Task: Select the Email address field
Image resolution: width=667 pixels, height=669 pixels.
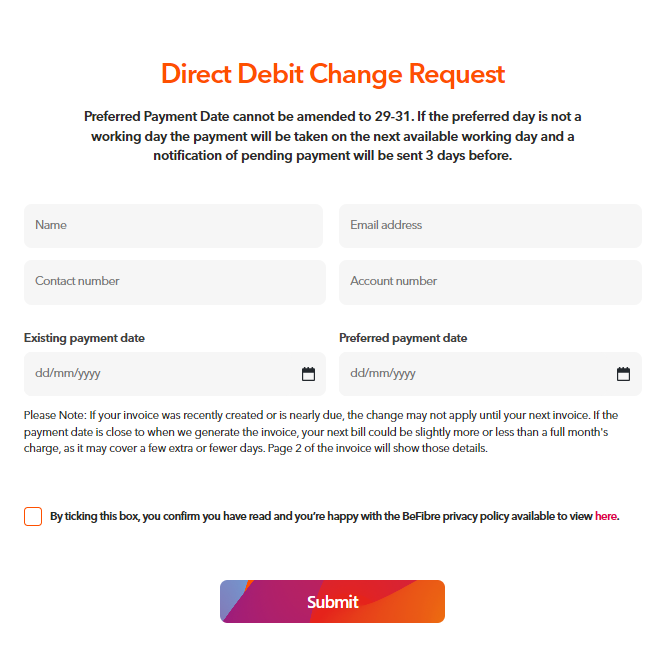Action: coord(490,226)
